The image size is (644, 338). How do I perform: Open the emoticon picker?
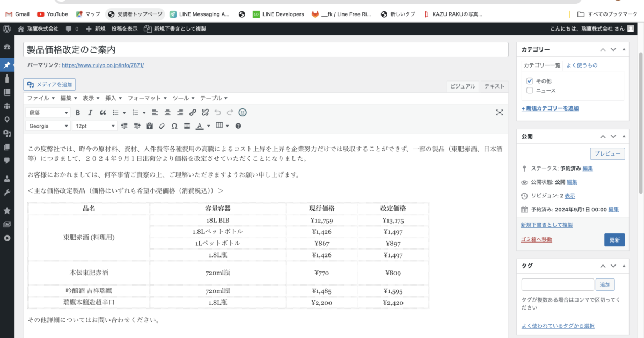[243, 113]
